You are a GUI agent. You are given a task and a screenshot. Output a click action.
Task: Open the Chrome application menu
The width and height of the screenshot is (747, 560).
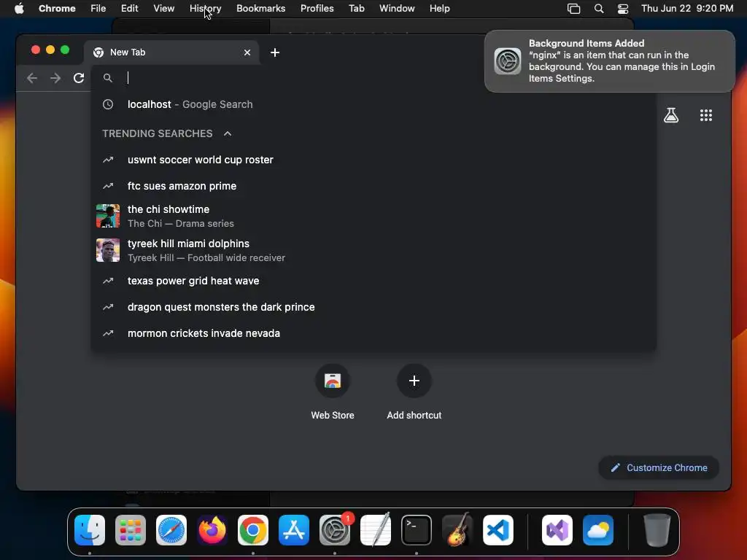point(57,9)
